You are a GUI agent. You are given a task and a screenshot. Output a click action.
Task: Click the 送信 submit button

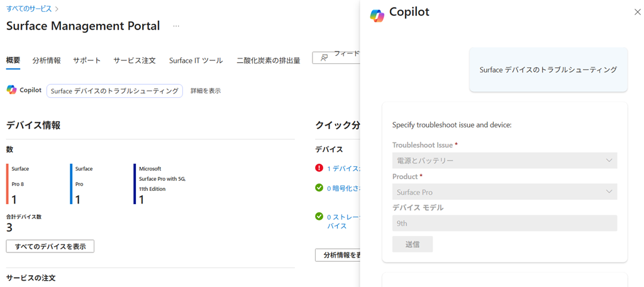coord(413,244)
